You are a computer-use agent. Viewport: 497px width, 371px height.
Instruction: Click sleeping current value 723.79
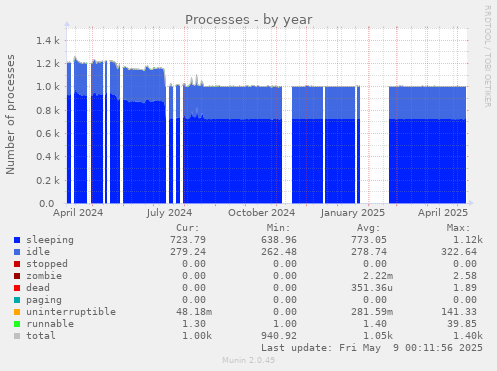point(188,240)
